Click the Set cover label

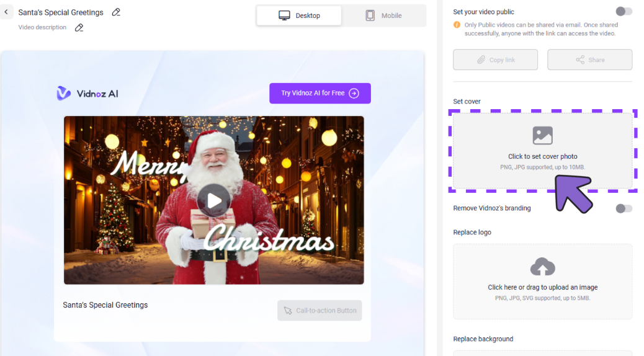467,102
